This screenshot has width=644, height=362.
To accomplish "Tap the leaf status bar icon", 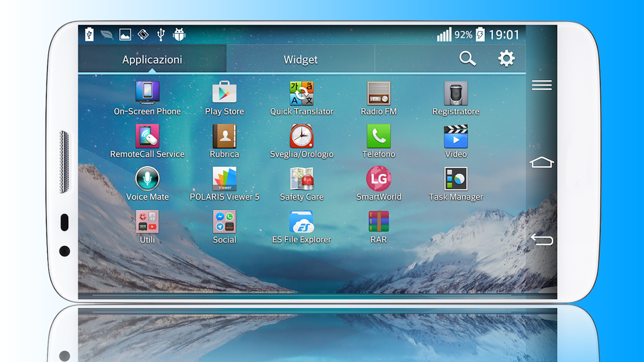I will (x=107, y=34).
